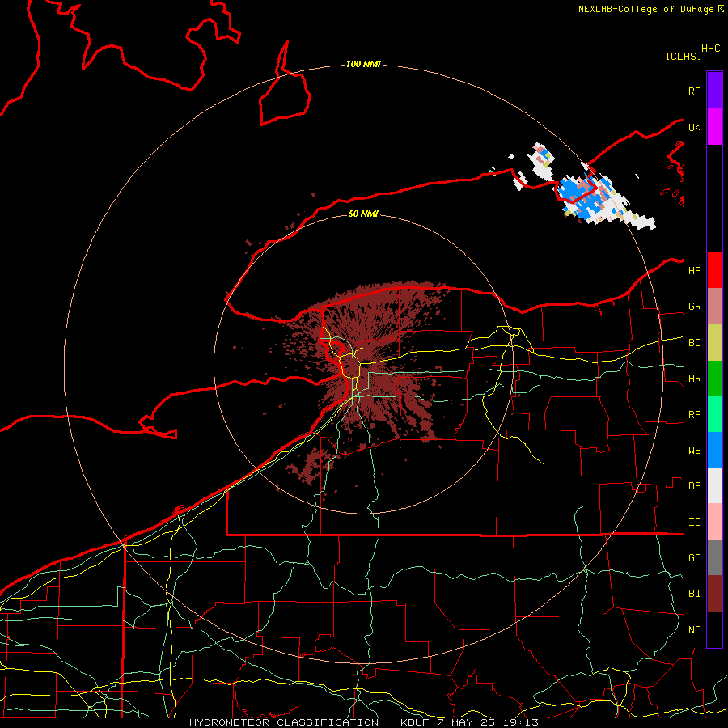The height and width of the screenshot is (728, 728).
Task: Click the BI legend label
Action: (694, 594)
